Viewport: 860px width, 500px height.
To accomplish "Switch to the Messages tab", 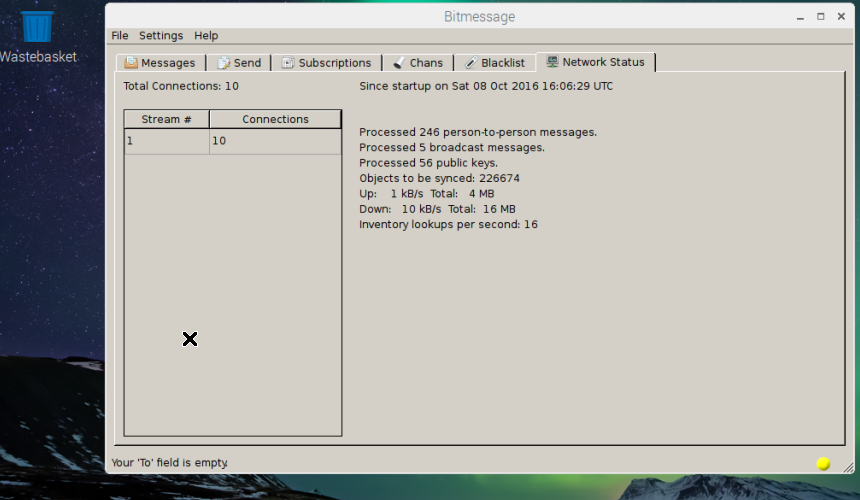I will point(160,63).
